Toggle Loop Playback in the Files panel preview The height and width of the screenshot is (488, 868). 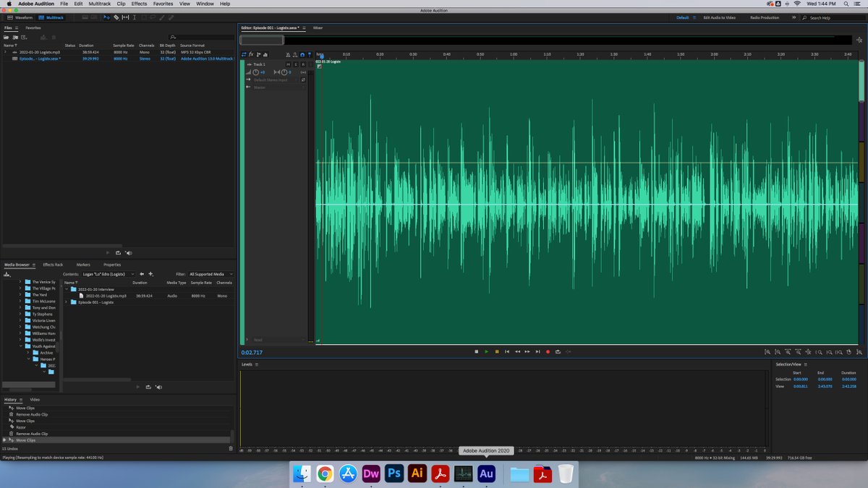(x=118, y=252)
